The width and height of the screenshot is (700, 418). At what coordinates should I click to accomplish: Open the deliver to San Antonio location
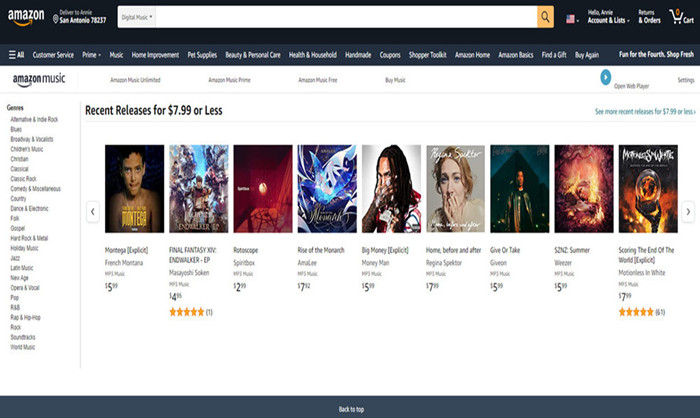click(x=79, y=17)
